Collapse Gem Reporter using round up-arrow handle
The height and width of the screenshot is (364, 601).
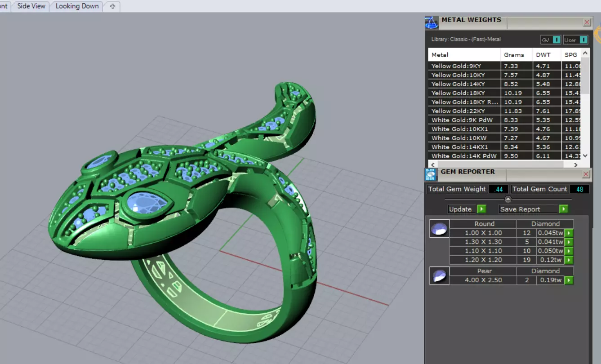click(x=508, y=199)
